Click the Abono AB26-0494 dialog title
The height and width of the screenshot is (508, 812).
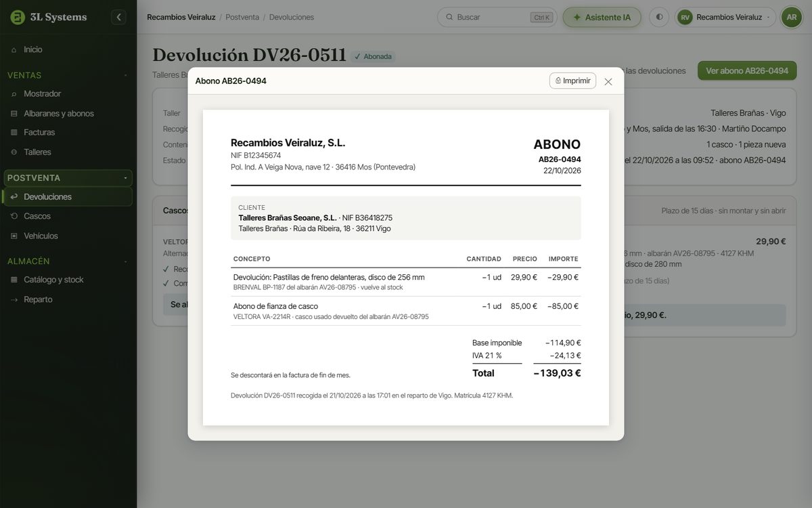tap(231, 81)
